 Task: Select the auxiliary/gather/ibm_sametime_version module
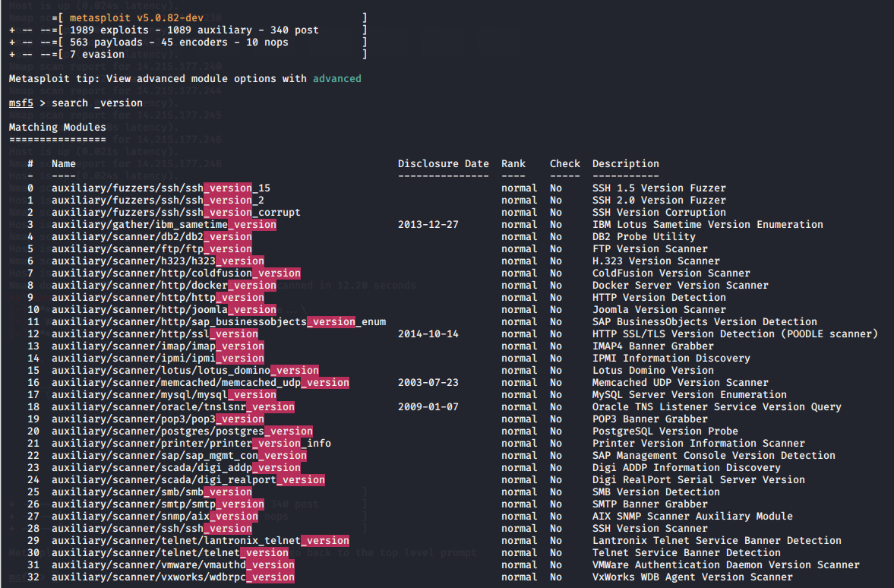click(x=163, y=224)
